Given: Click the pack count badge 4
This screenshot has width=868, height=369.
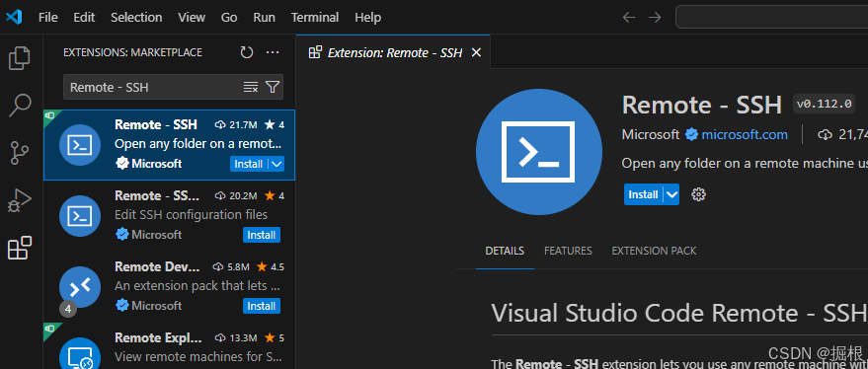Looking at the screenshot, I should pyautogui.click(x=67, y=309).
